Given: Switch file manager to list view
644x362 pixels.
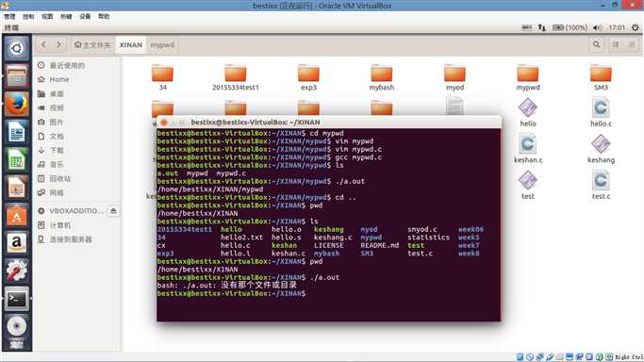Looking at the screenshot, I should [x=616, y=44].
